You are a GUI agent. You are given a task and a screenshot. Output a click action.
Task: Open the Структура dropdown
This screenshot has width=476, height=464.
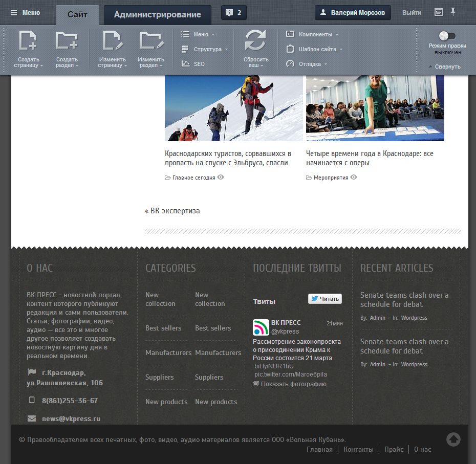[x=205, y=49]
